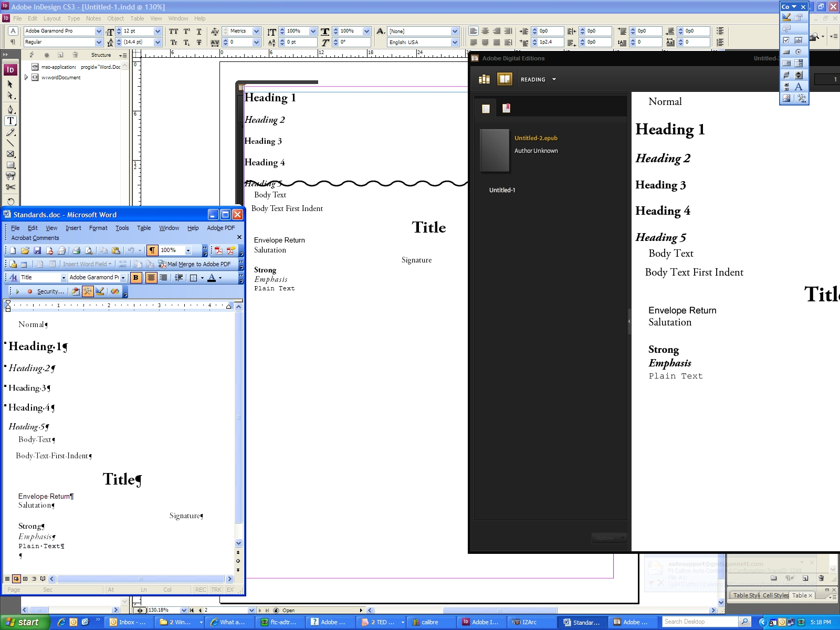Insert Option Button from Control Toolbox
840x630 pixels.
[799, 52]
